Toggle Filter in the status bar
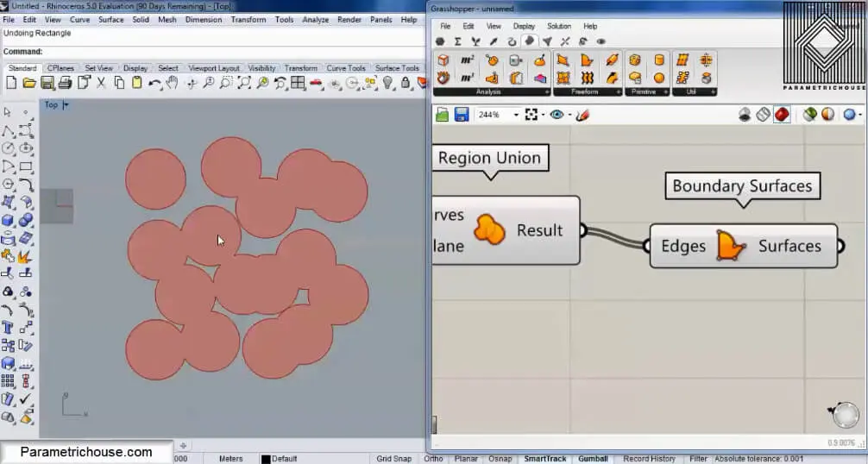 click(698, 459)
